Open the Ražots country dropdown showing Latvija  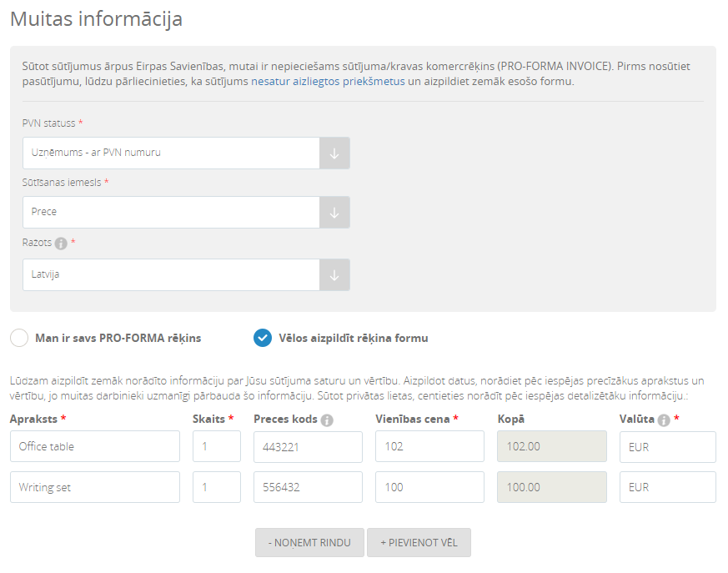(186, 275)
